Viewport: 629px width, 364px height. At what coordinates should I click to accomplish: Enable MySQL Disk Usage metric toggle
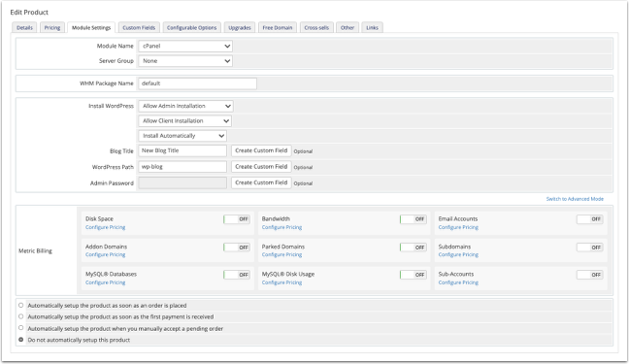[414, 275]
